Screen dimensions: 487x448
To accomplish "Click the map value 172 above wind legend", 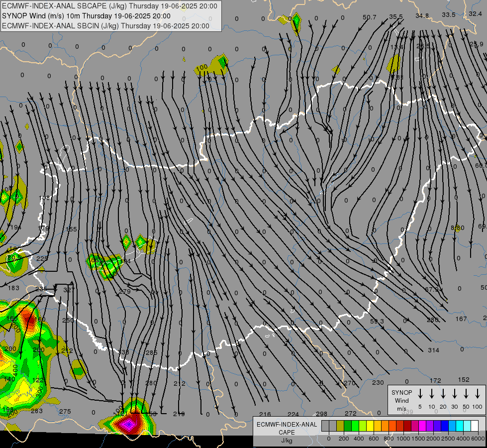I will point(435,380).
